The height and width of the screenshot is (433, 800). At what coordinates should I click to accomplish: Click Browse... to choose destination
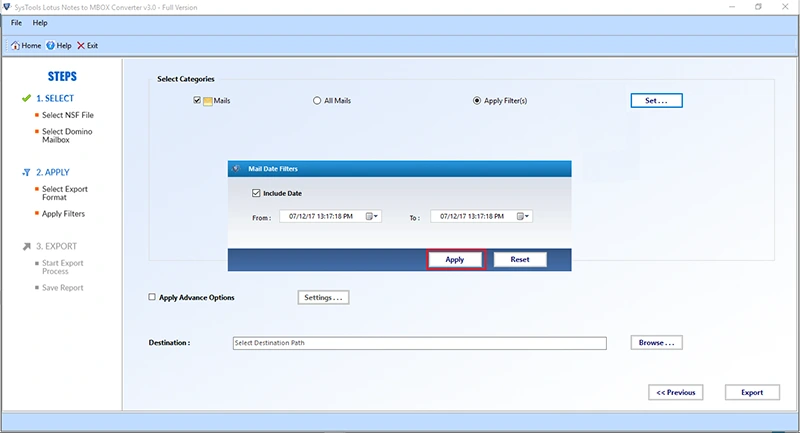[657, 343]
